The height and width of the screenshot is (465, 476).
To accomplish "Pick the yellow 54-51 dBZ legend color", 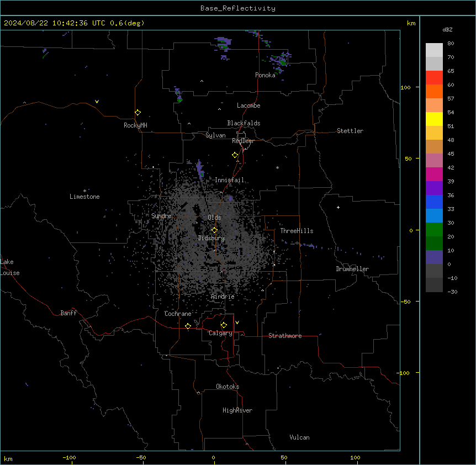I will point(434,119).
